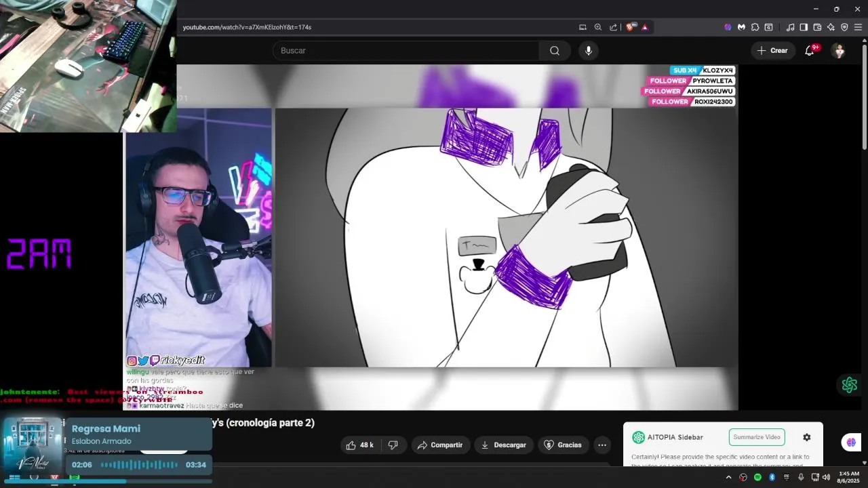Click the Buscar search field
Viewport: 868px width, 488px height.
406,51
